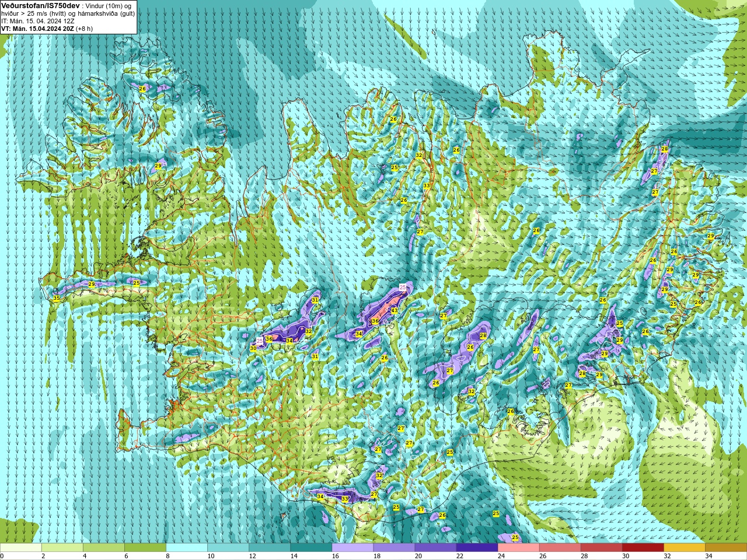
Task: Click the yellow '30' gust label
Action: [x=253, y=348]
